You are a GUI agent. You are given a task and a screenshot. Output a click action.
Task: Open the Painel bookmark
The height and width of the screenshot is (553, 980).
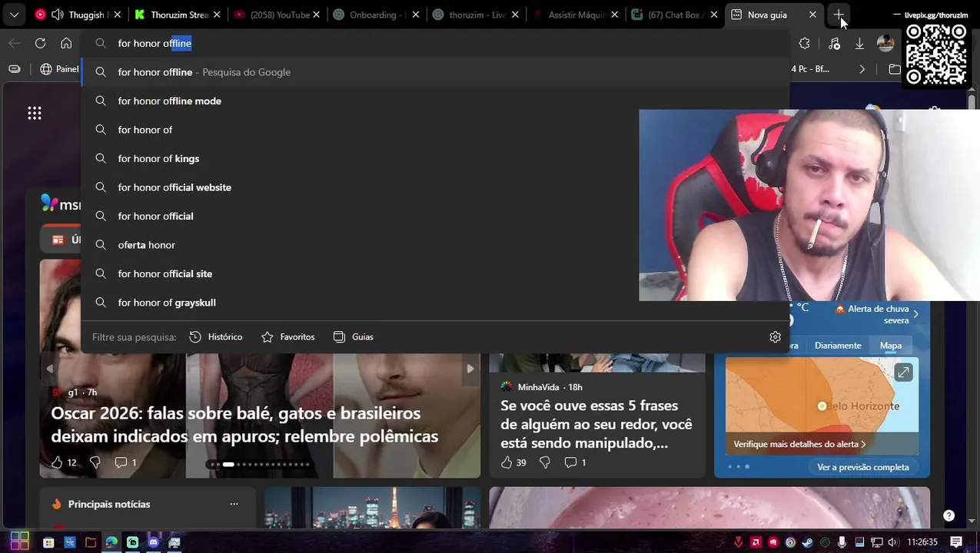pyautogui.click(x=60, y=69)
